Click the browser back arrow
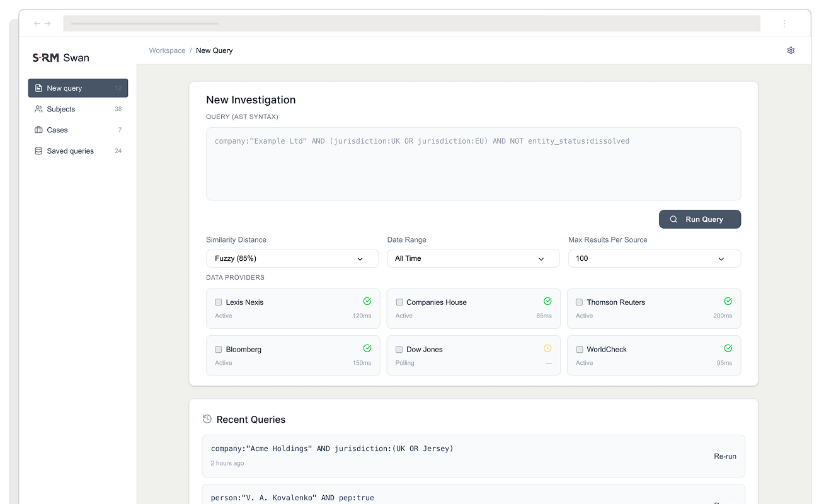The width and height of the screenshot is (819, 504). (x=37, y=23)
